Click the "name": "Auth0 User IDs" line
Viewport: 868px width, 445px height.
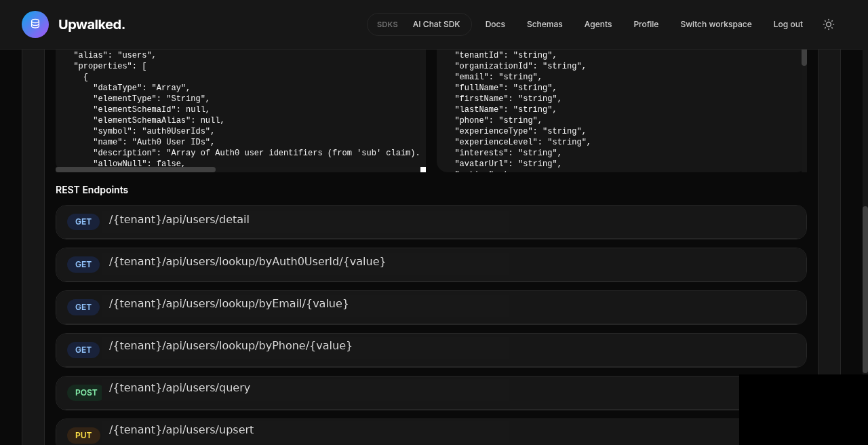[x=154, y=142]
